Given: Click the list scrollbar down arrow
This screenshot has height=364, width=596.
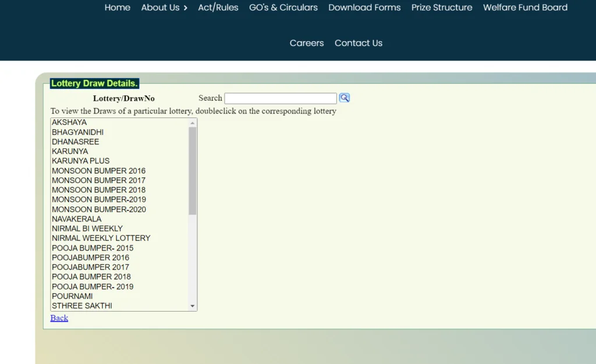Looking at the screenshot, I should pyautogui.click(x=192, y=306).
